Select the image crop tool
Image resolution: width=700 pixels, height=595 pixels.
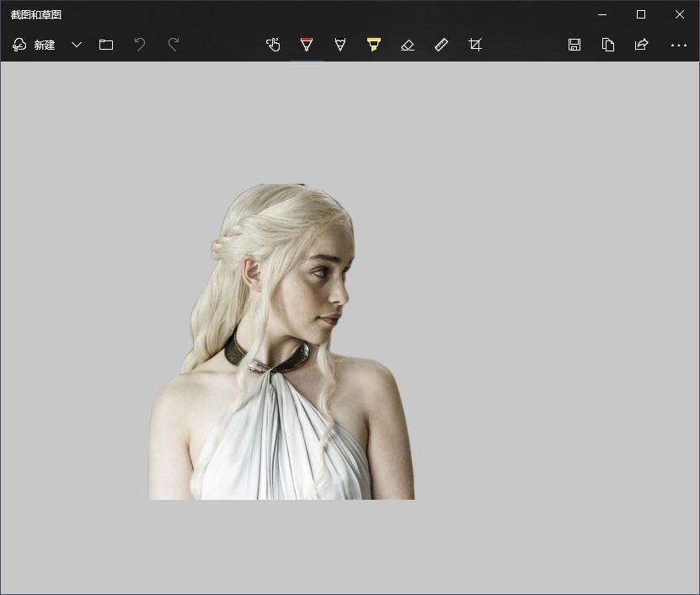[475, 45]
